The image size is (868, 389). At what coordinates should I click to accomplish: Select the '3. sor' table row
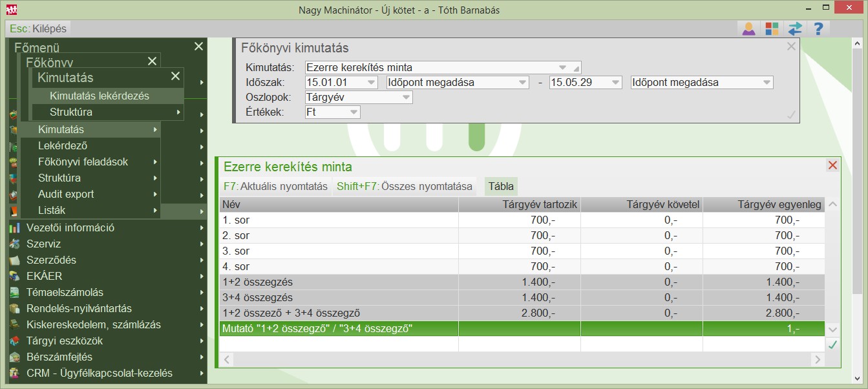[522, 251]
